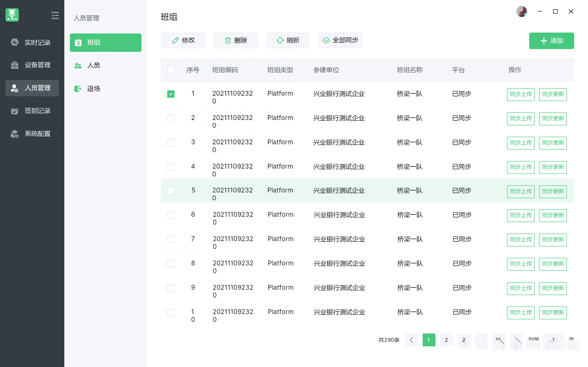Check the checkbox for row 5
588x367 pixels.
coord(171,191)
